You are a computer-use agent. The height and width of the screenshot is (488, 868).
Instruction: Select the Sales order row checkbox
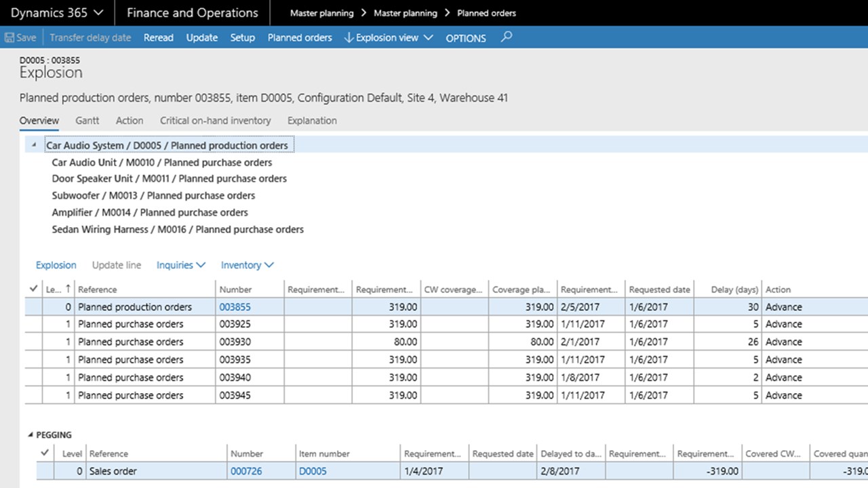[45, 471]
